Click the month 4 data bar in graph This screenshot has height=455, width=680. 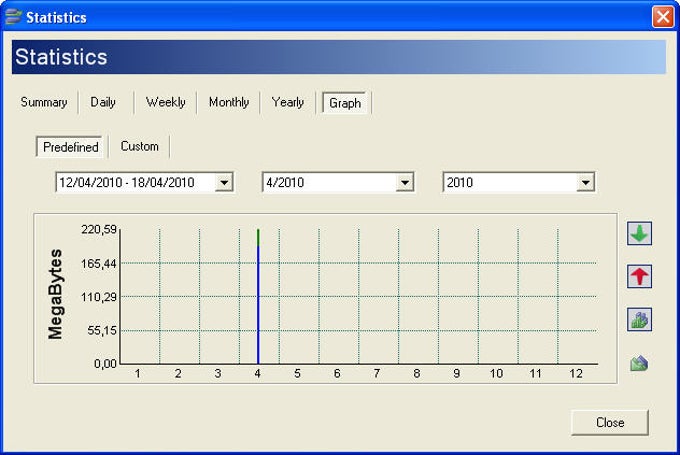(x=258, y=300)
